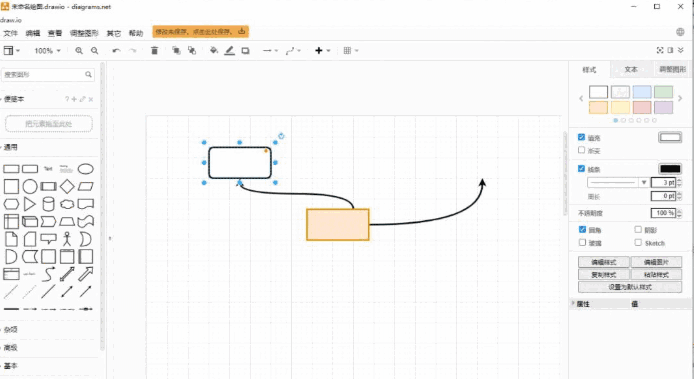The width and height of the screenshot is (694, 379).
Task: Click the fullscreen icon at toolbar right
Action: 659,50
